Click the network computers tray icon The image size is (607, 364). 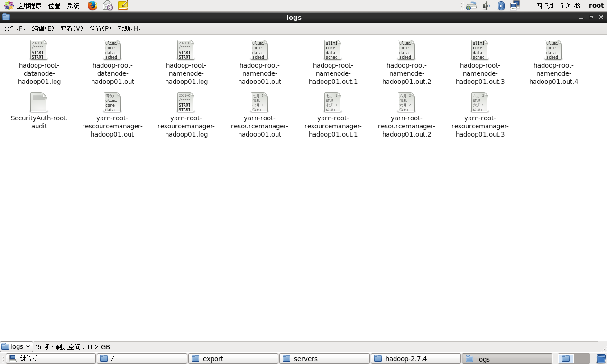point(515,6)
